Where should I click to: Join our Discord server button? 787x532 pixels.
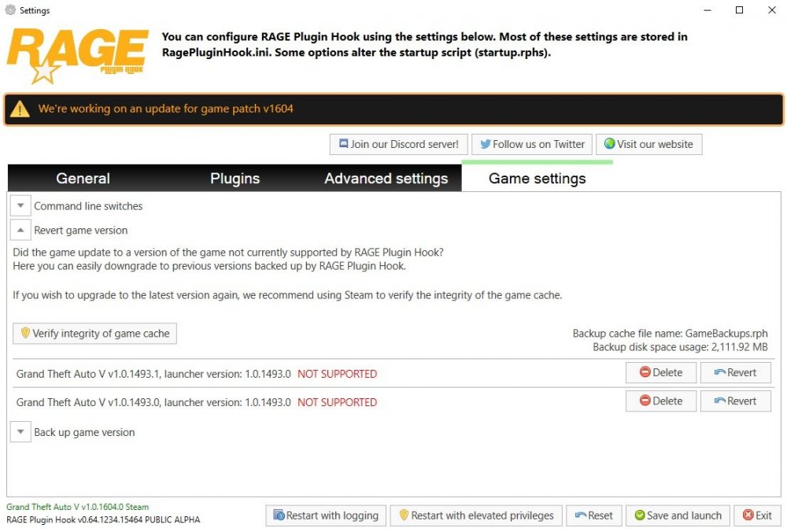[x=399, y=144]
